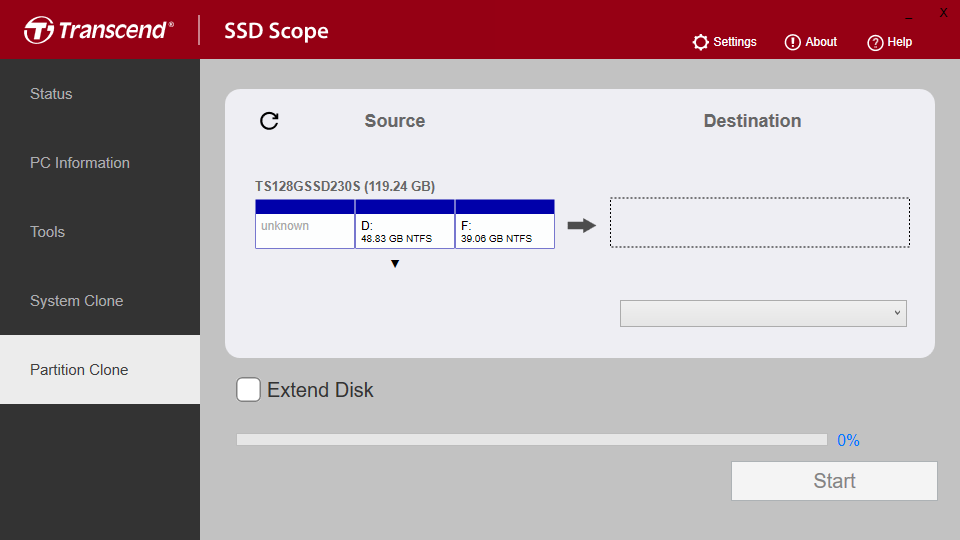
Task: Click the source-to-destination arrow icon
Action: [582, 225]
